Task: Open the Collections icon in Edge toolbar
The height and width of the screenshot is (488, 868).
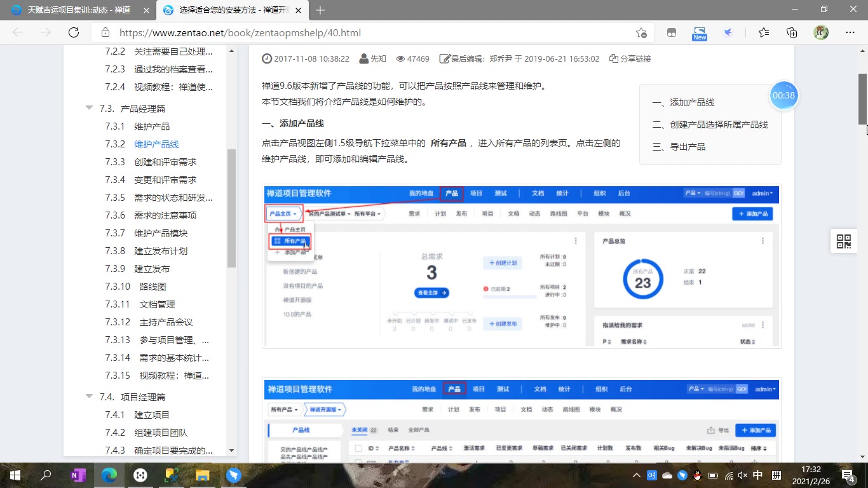Action: tap(792, 32)
